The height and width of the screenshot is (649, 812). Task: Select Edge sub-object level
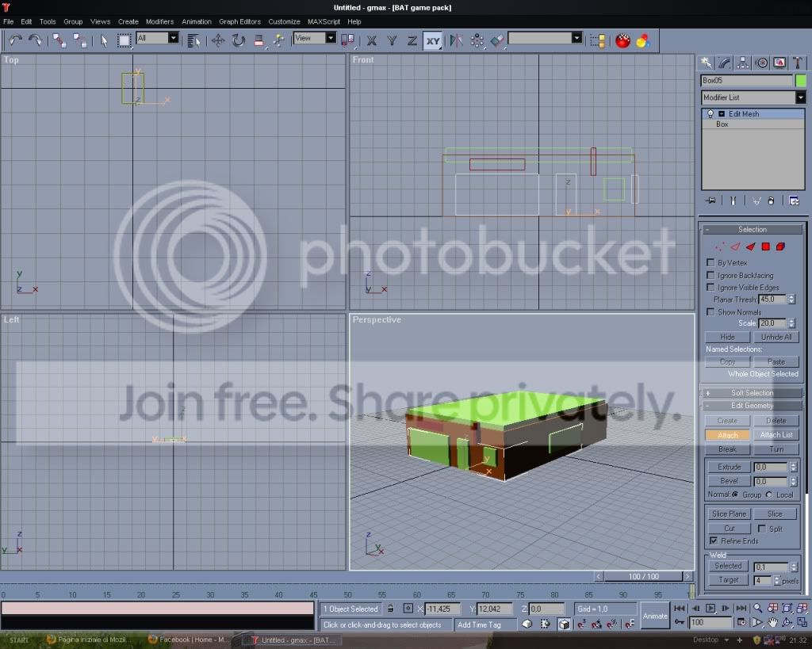click(735, 246)
